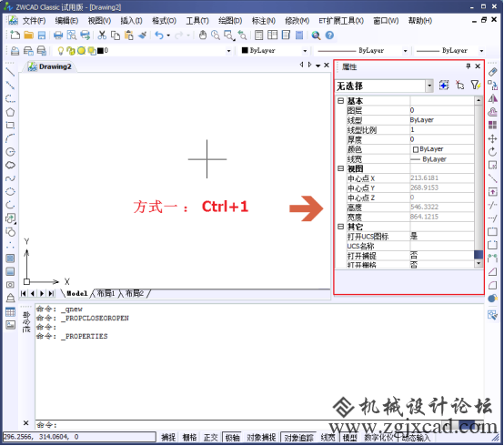Toggle 捕捉 snap in the status bar

168,437
